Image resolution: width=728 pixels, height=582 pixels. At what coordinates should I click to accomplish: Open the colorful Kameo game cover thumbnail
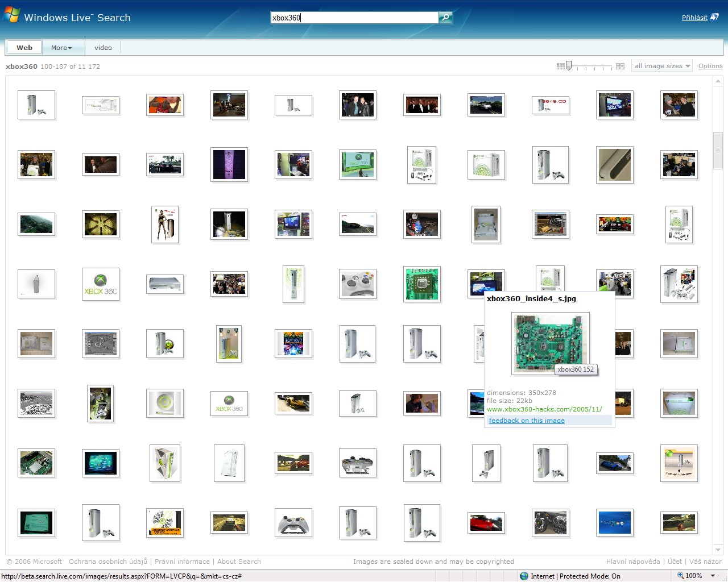pos(293,344)
